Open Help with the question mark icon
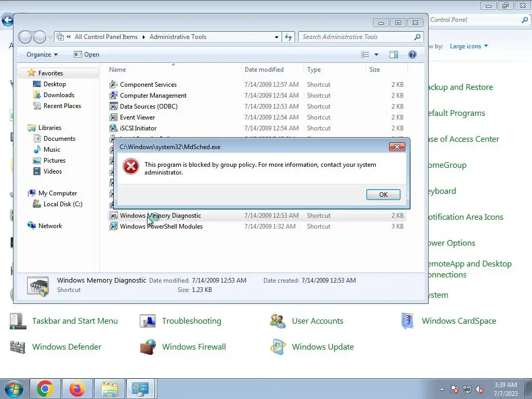This screenshot has height=399, width=532. [412, 55]
